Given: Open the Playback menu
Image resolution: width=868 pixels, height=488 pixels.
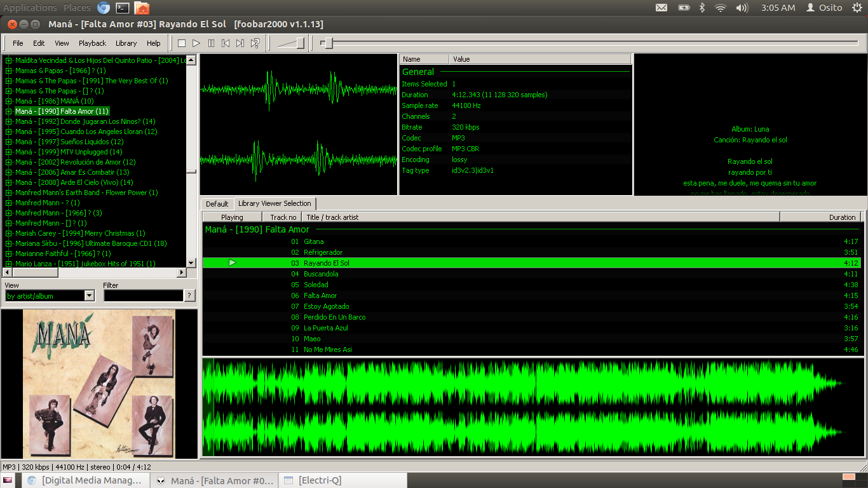Looking at the screenshot, I should click(92, 43).
